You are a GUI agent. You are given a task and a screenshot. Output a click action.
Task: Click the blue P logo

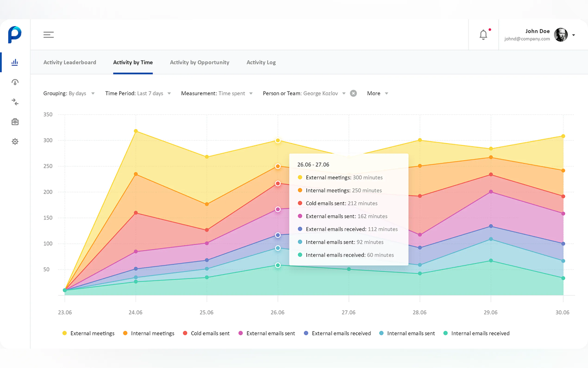tap(15, 35)
